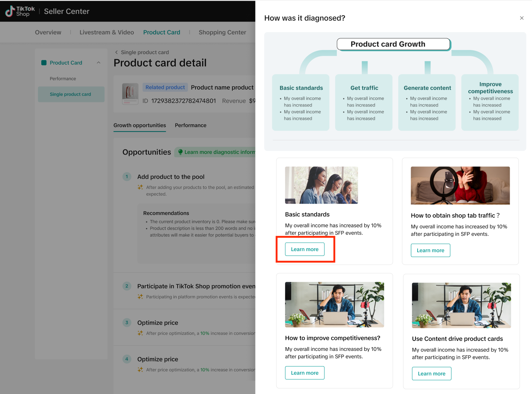532x394 pixels.
Task: Click Learn more under Basic standards card
Action: [x=304, y=249]
